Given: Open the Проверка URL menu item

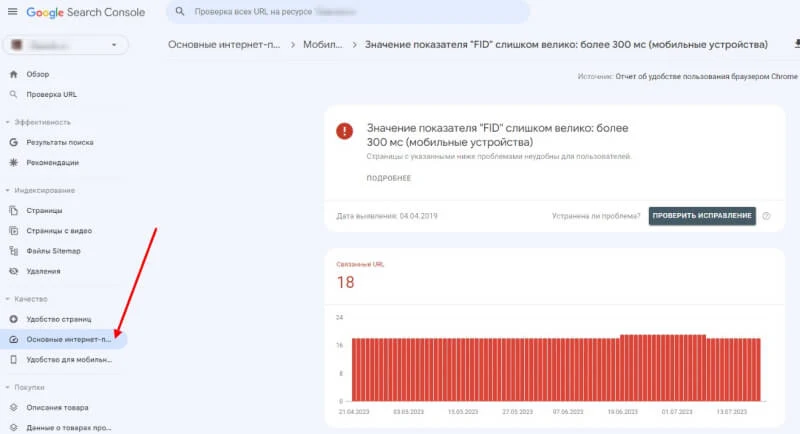Looking at the screenshot, I should [x=52, y=94].
